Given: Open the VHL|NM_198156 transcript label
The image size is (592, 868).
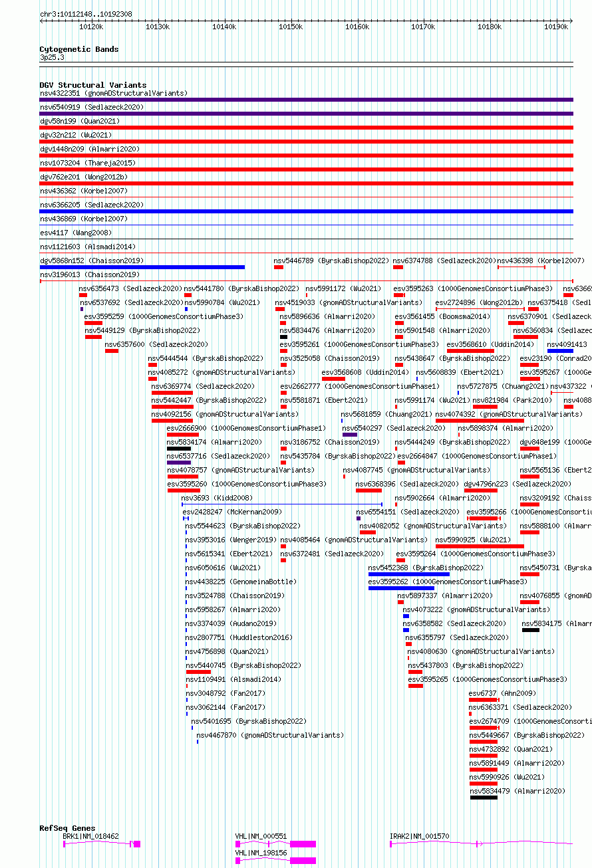Looking at the screenshot, I should (x=261, y=853).
